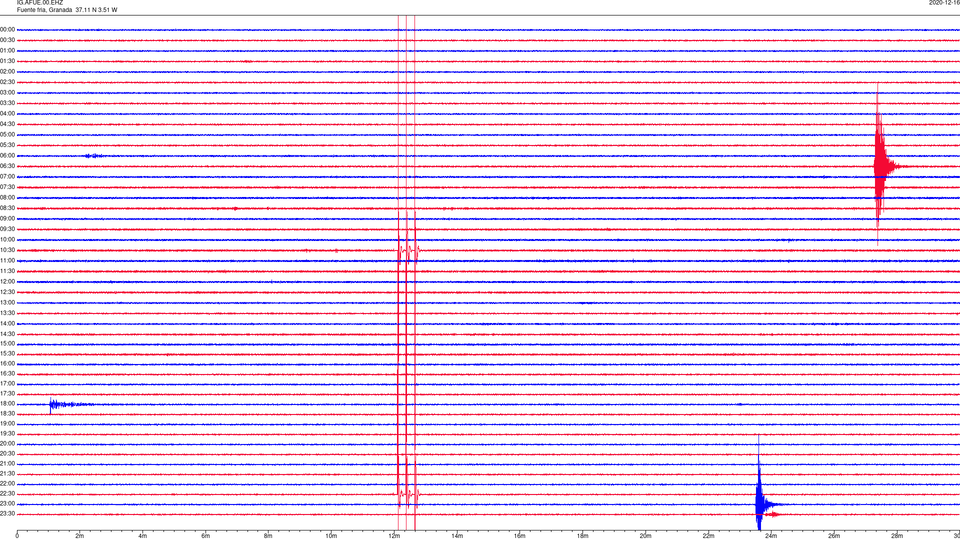
Task: Click the station code IG.AFUE.00.EHZ header
Action: click(40, 2)
